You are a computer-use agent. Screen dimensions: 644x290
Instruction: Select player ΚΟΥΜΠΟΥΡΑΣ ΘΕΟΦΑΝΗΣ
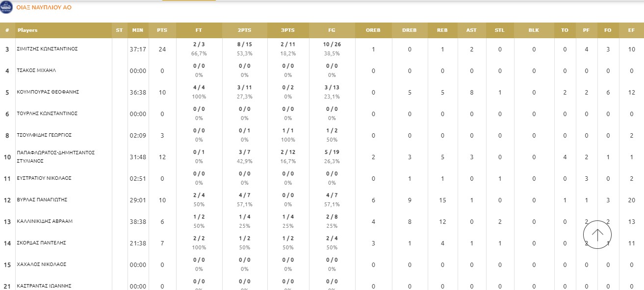pos(48,92)
